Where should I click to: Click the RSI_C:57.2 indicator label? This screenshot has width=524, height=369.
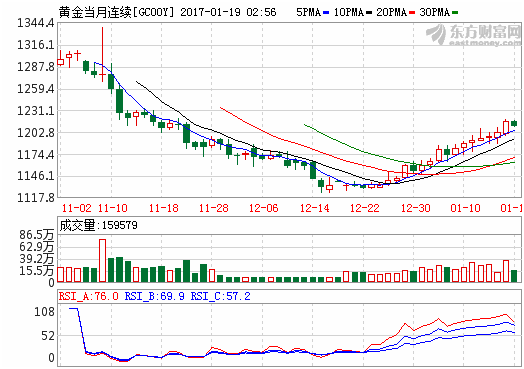pos(221,296)
